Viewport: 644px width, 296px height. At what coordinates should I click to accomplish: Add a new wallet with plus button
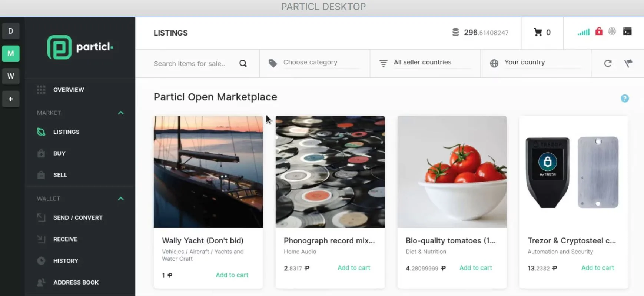pos(11,99)
